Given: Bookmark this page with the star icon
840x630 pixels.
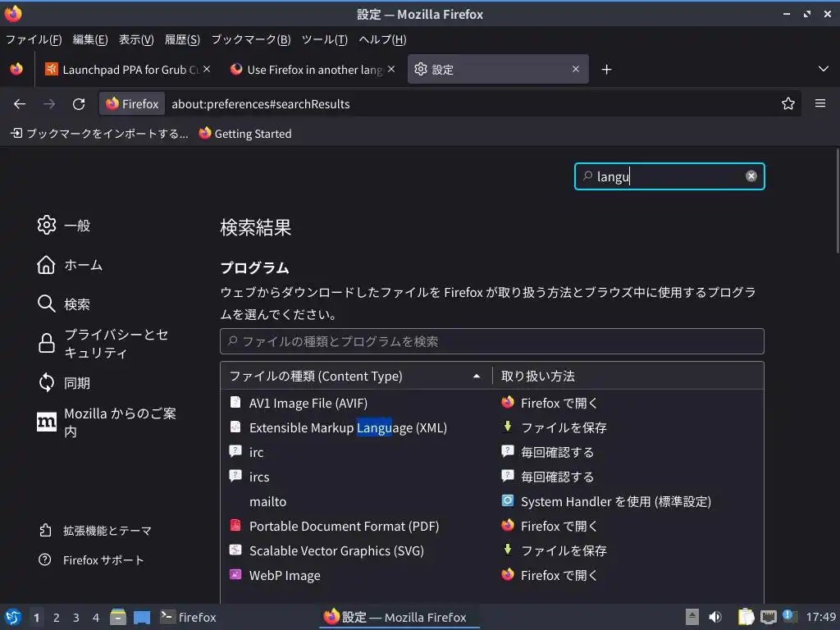Looking at the screenshot, I should coord(788,103).
